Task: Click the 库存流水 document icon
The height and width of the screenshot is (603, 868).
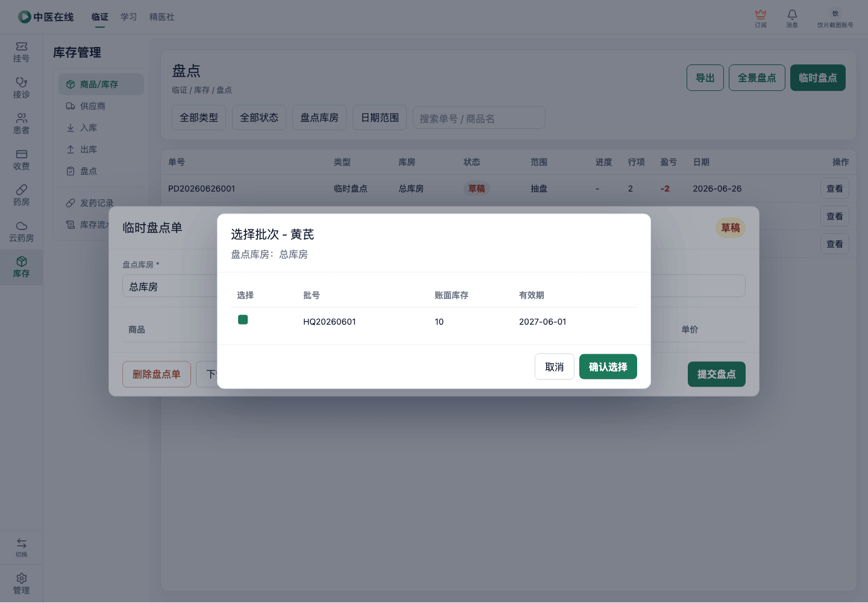Action: pyautogui.click(x=71, y=225)
